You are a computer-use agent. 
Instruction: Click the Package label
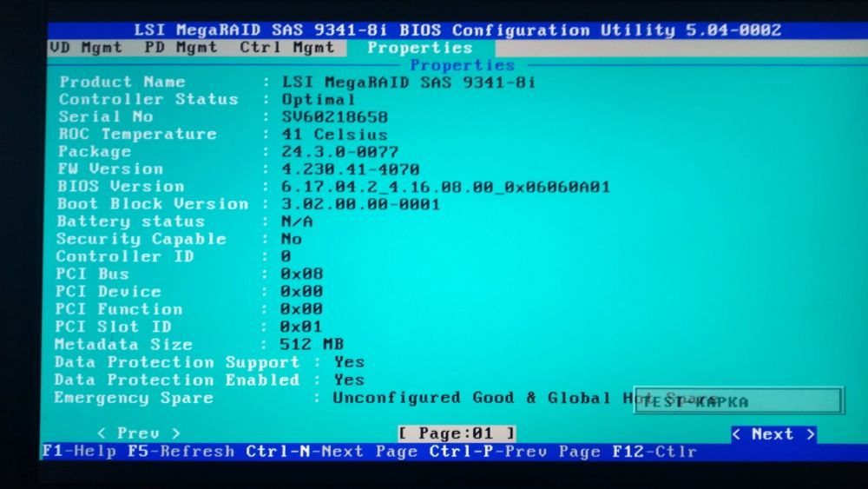(x=95, y=151)
